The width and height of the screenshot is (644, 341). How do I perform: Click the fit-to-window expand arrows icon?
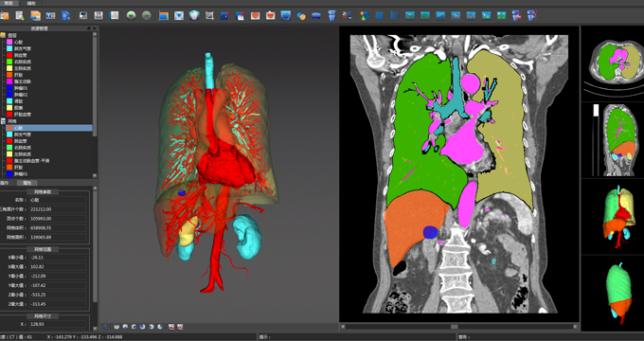(179, 15)
